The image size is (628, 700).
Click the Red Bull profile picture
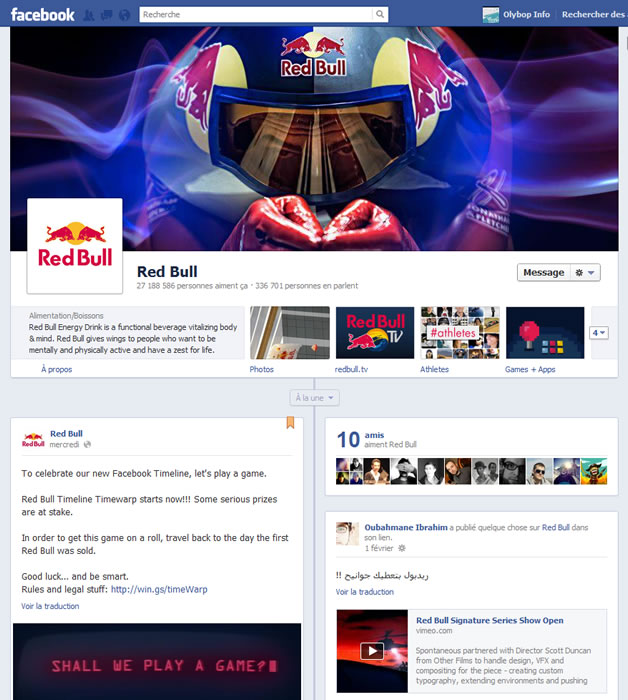pyautogui.click(x=75, y=246)
